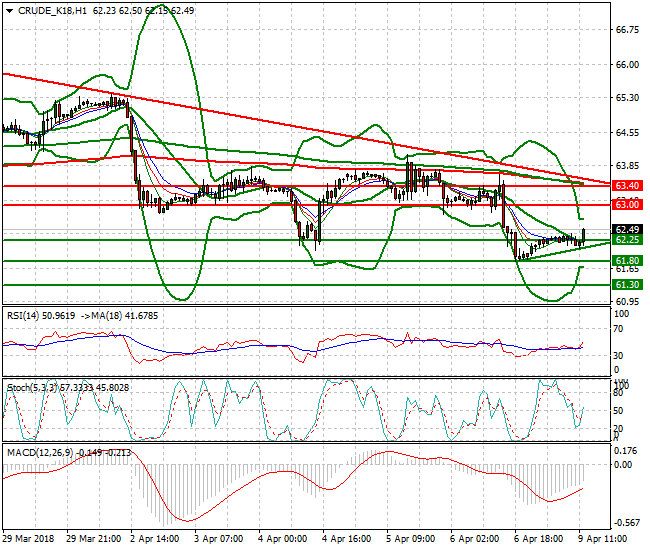Click the 9 Apr 11:00 time label

coord(606,538)
